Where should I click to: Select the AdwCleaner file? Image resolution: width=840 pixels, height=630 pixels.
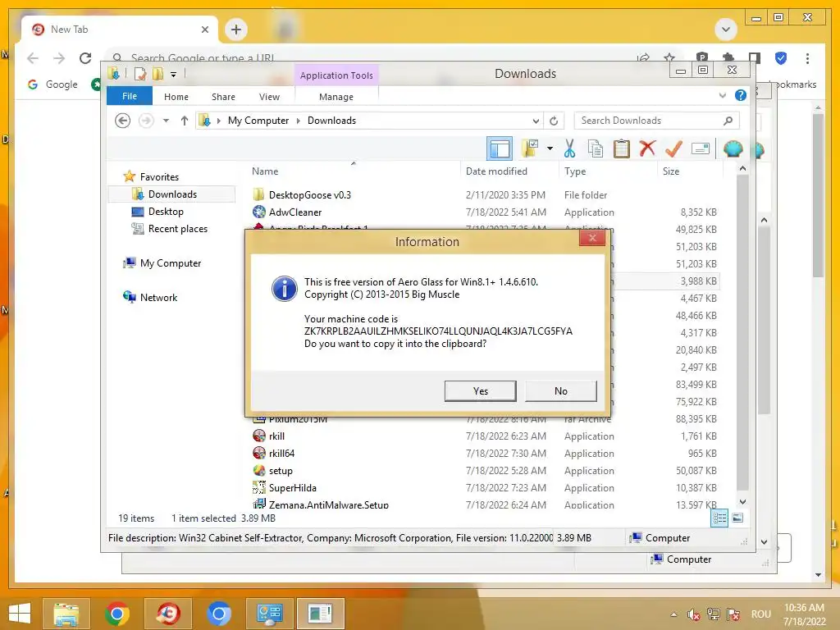pos(295,212)
